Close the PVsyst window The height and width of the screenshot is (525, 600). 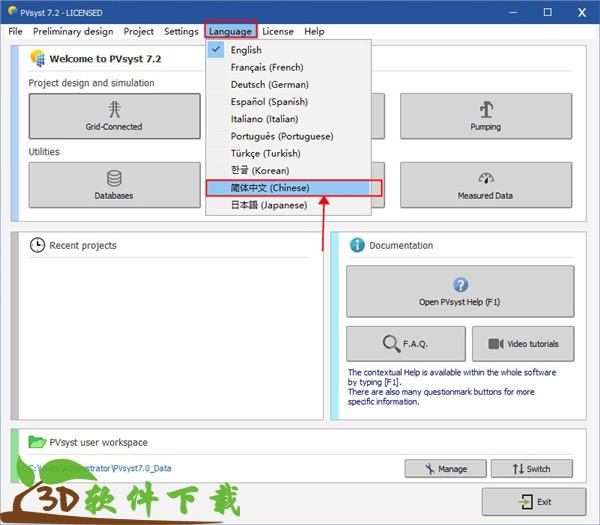click(x=582, y=12)
